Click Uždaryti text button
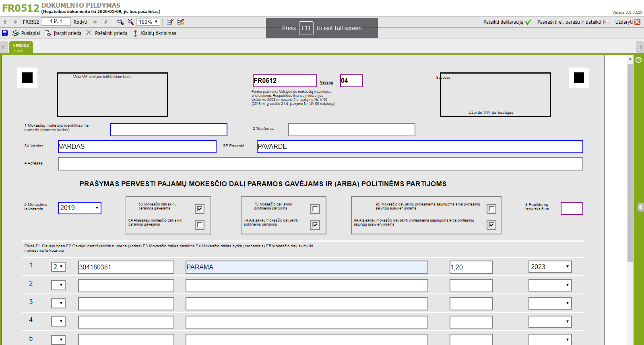The image size is (644, 345). click(x=624, y=22)
